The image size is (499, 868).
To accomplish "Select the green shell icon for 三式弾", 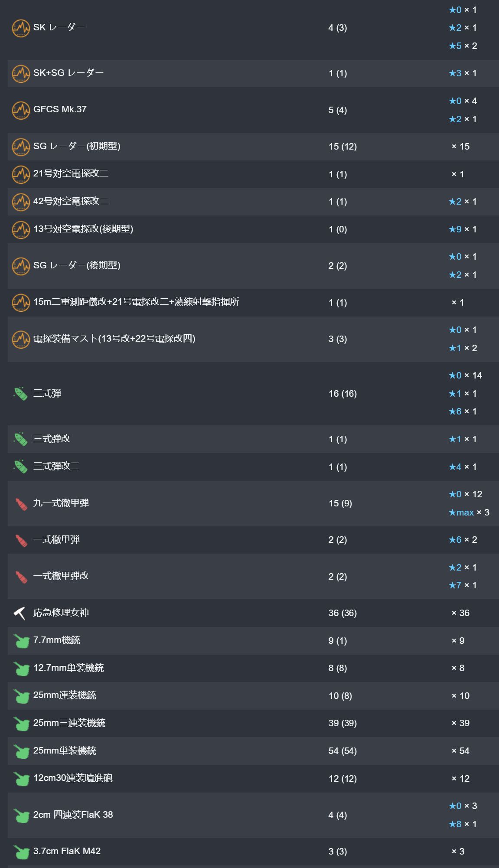I will (x=20, y=394).
